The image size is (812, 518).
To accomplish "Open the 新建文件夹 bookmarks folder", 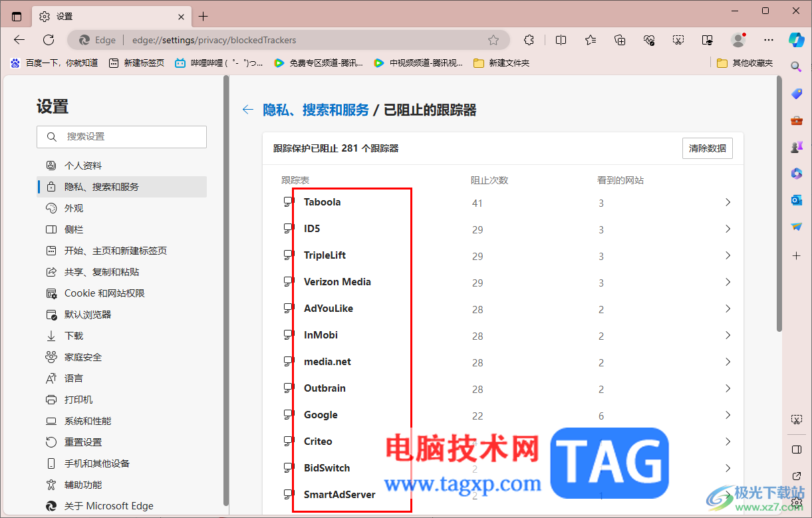I will tap(501, 63).
